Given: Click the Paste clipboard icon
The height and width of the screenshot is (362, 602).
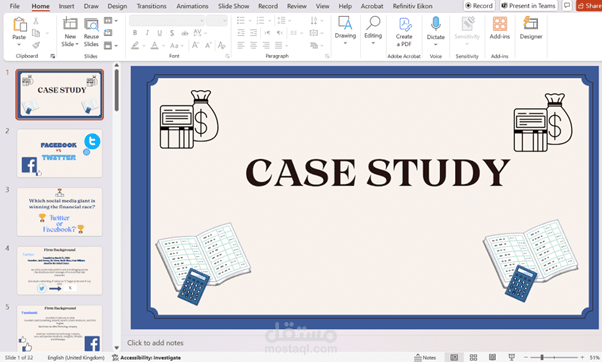Looking at the screenshot, I should point(19,25).
